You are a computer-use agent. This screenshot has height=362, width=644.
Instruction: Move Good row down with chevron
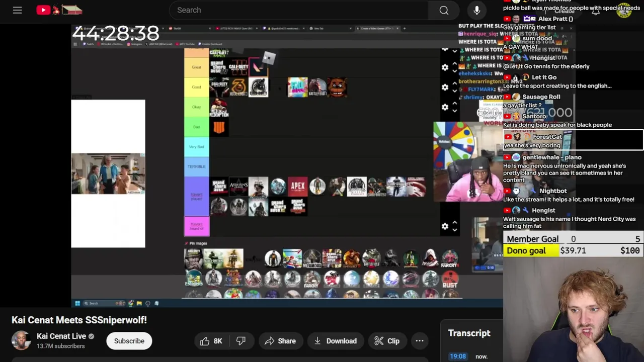click(455, 90)
